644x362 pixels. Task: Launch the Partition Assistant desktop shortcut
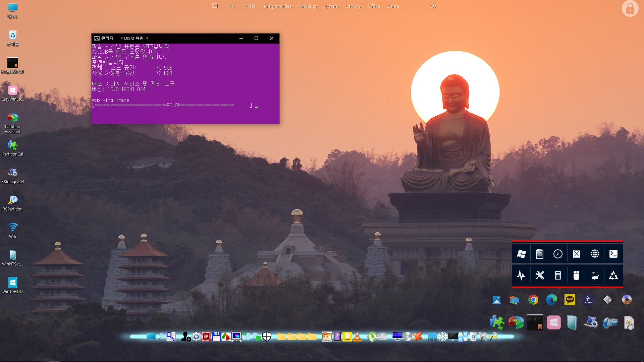point(13,123)
